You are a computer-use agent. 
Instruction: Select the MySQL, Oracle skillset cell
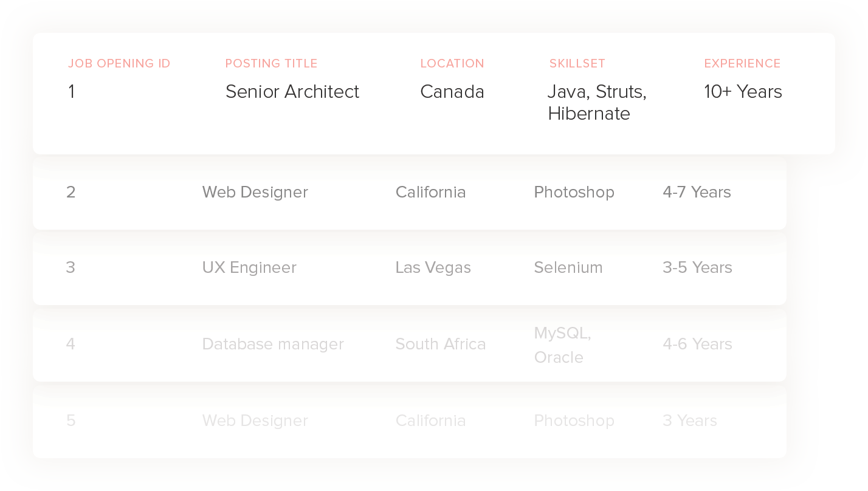coord(562,345)
